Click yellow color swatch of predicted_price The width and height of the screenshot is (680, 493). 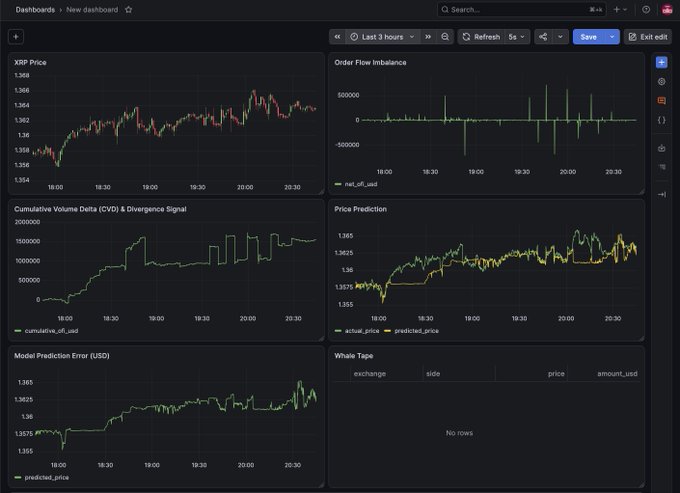[387, 331]
